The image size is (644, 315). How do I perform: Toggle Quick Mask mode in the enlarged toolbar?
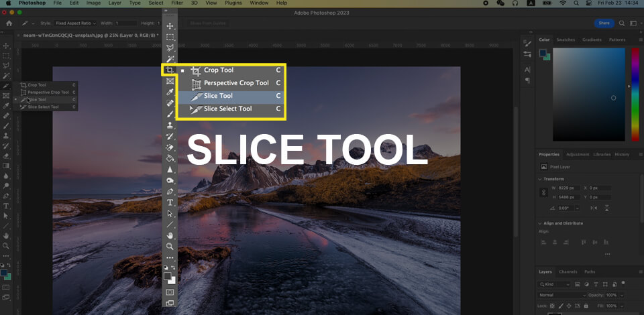[x=170, y=292]
